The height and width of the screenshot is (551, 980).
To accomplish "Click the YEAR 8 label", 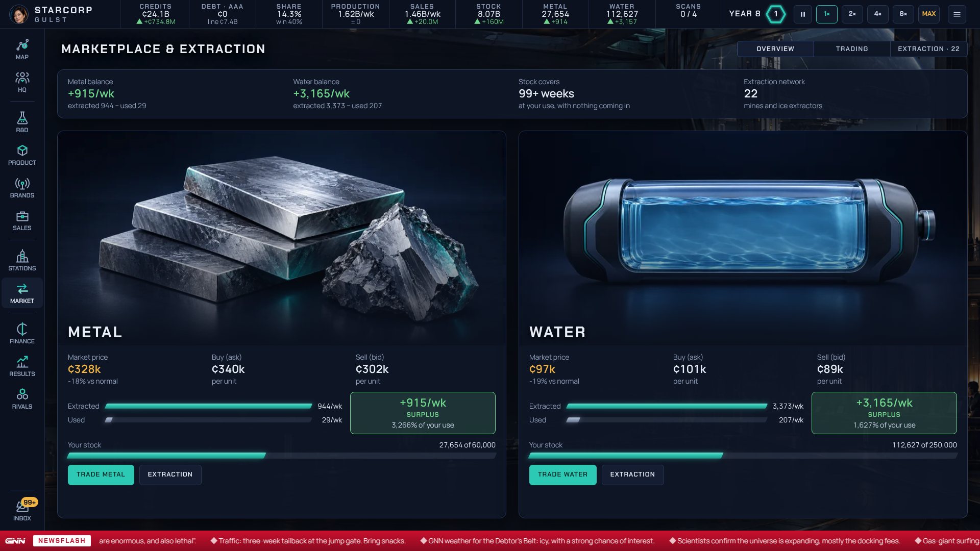I will (745, 14).
